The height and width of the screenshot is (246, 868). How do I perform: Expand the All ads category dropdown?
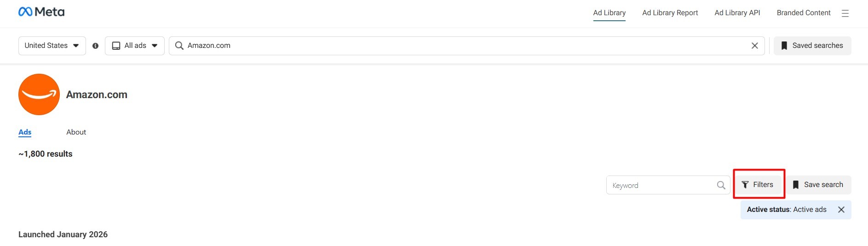[135, 46]
